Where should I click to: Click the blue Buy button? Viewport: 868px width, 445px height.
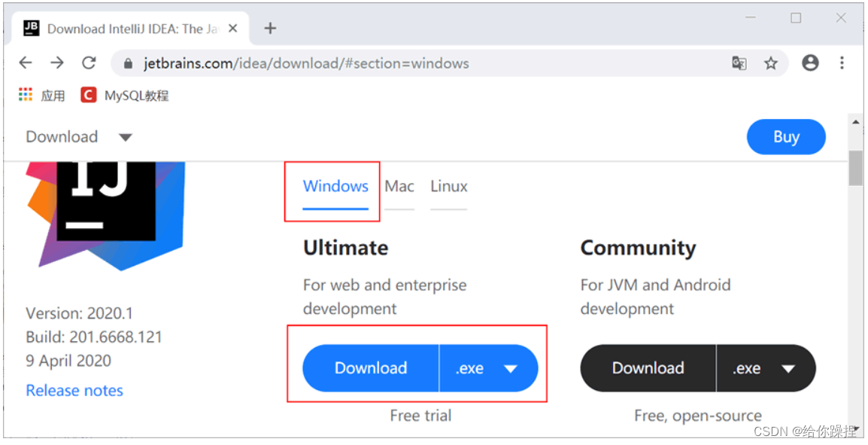786,137
